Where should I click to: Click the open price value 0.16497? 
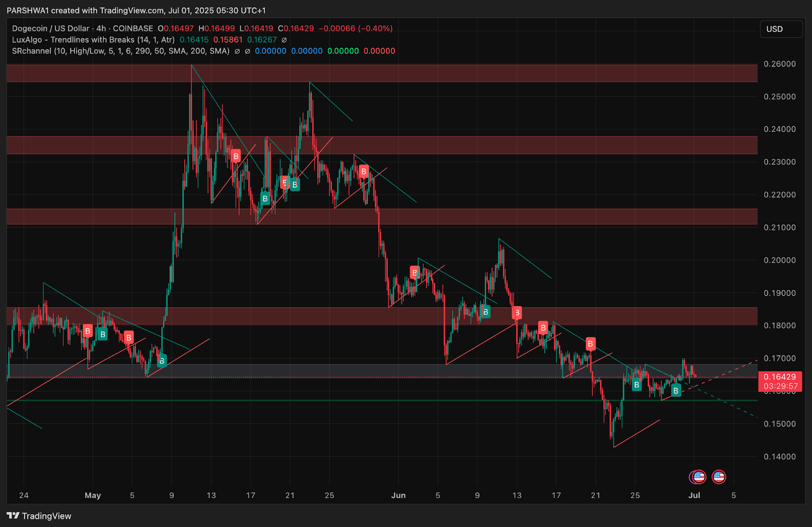pos(179,28)
